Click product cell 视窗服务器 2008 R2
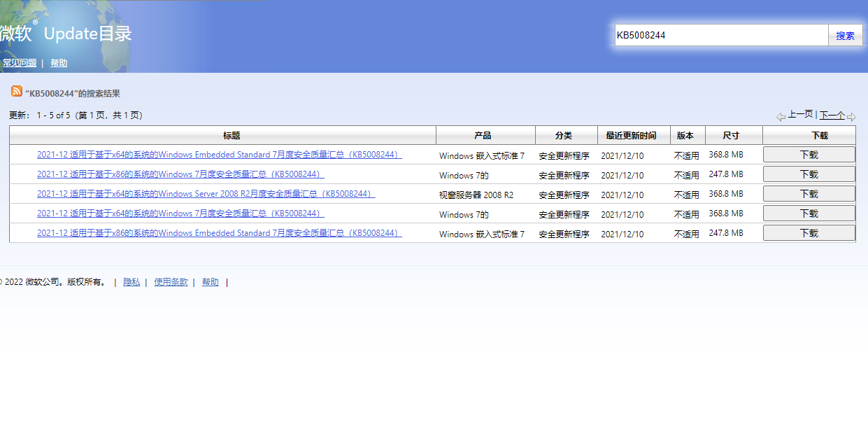 pos(476,195)
